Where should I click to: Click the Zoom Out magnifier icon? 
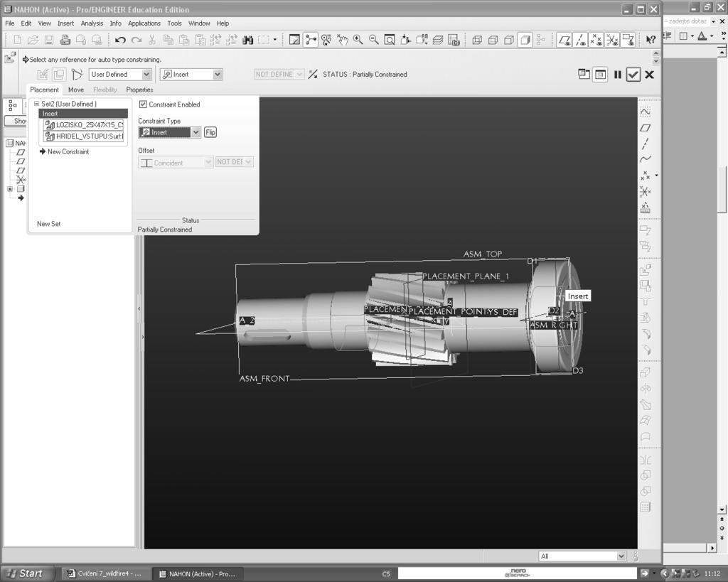coord(374,40)
